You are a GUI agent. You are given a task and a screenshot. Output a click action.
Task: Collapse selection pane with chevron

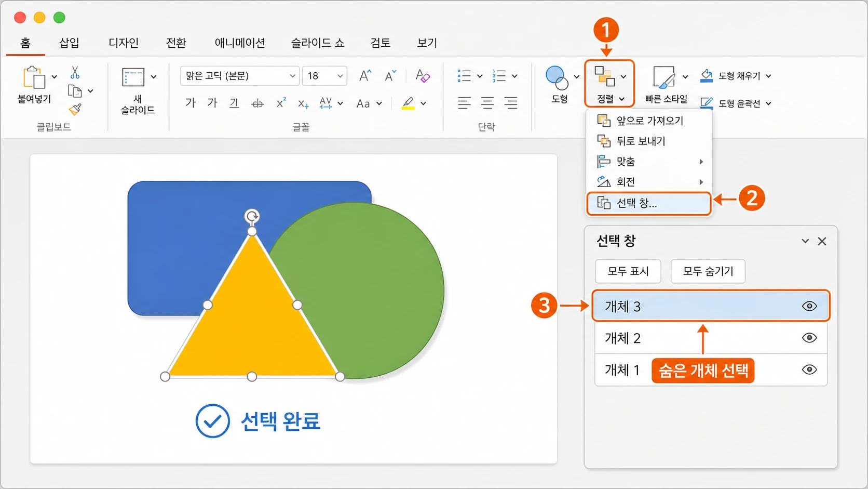point(805,241)
